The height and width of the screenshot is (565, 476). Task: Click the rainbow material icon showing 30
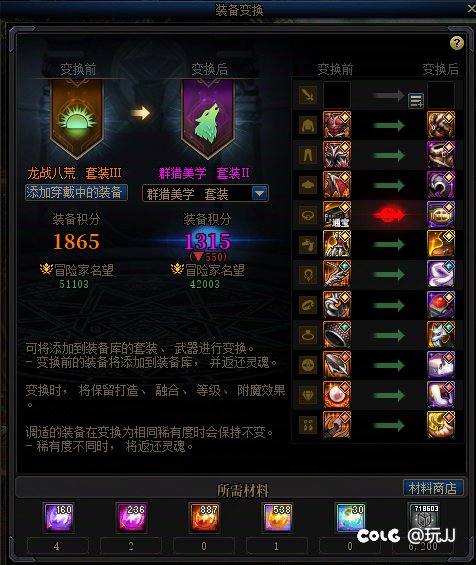click(351, 517)
